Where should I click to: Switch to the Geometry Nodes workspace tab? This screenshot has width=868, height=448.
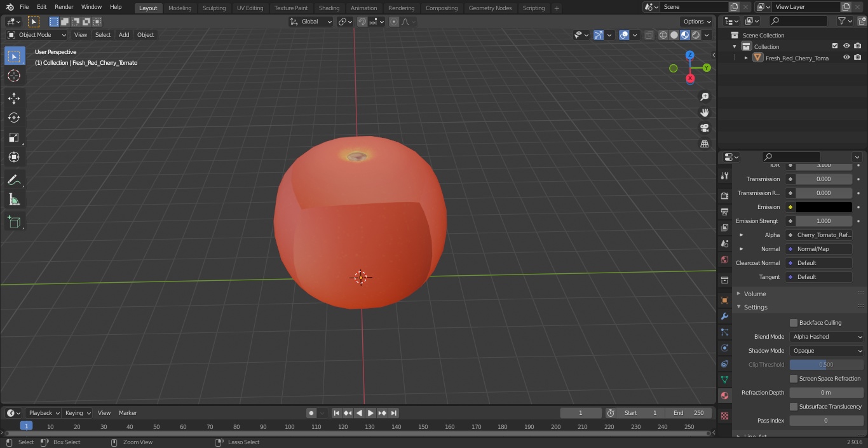pyautogui.click(x=490, y=8)
